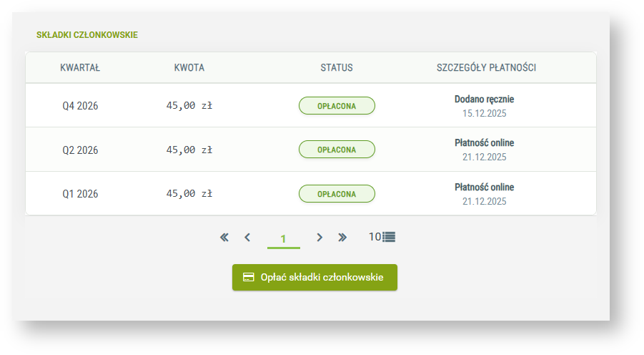
Task: Go to first page of membership fees
Action: 224,238
